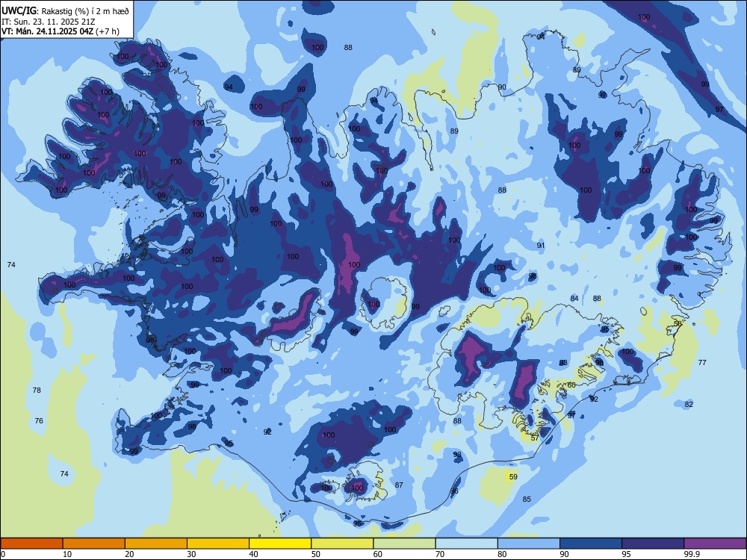Click the map value '57' near the southeast glacier

point(535,438)
